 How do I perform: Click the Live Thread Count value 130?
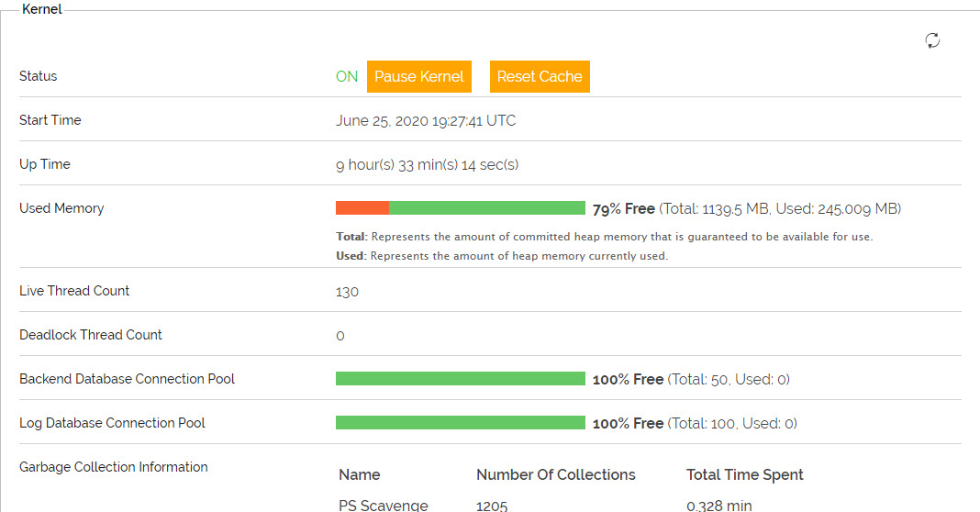347,292
